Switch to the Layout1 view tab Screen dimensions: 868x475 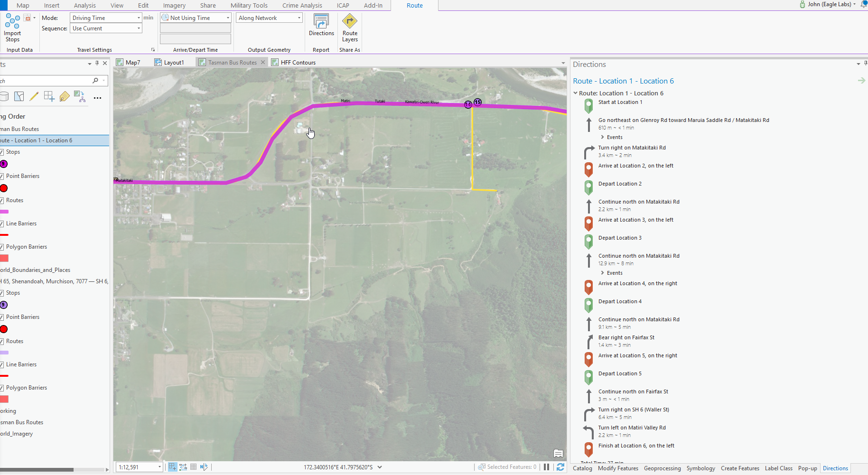point(169,62)
